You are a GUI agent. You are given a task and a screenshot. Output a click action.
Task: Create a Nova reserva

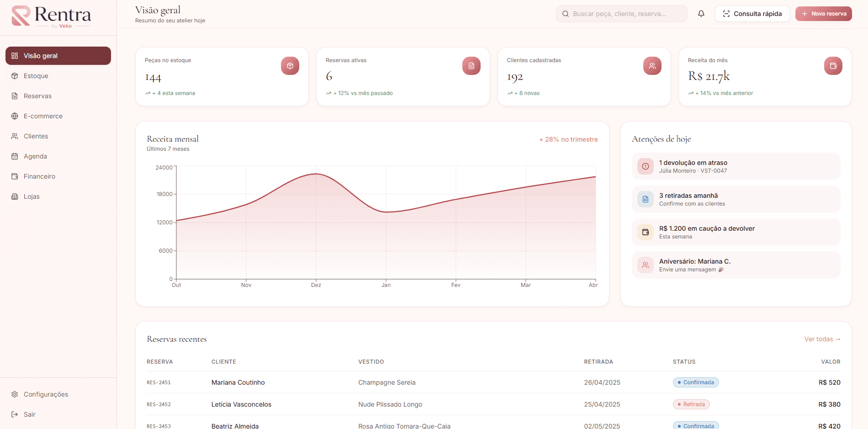(824, 14)
